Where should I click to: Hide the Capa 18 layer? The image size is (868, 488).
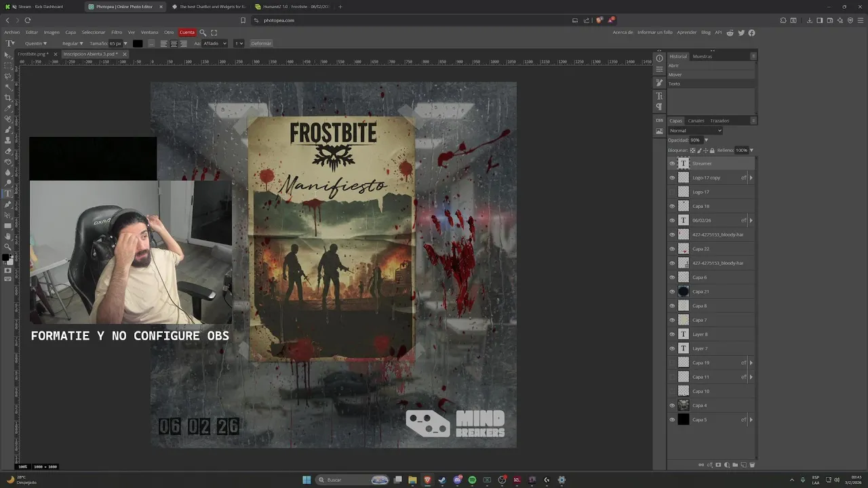672,206
